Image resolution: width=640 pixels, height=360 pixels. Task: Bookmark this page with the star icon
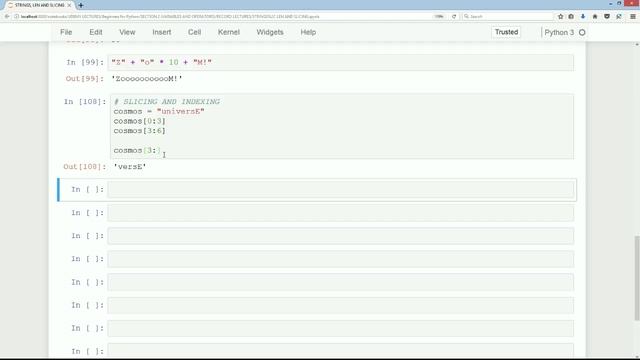pyautogui.click(x=560, y=16)
